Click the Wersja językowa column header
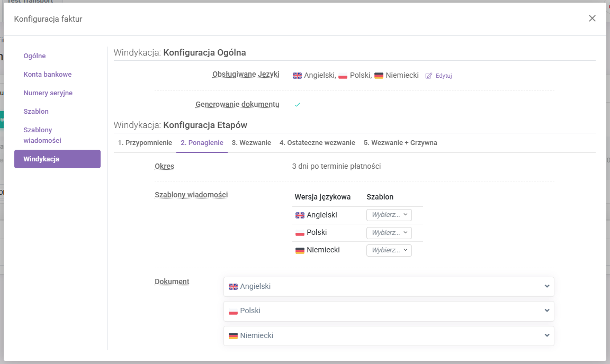 (322, 197)
